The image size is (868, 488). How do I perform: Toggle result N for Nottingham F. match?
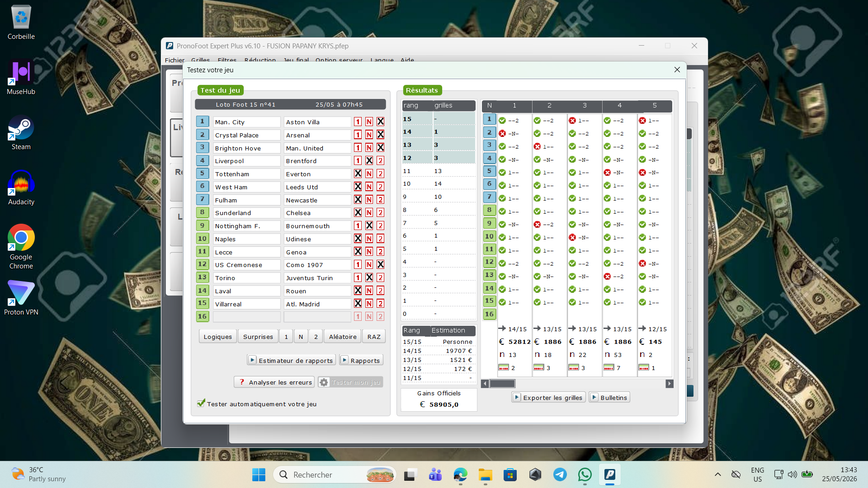click(x=369, y=226)
